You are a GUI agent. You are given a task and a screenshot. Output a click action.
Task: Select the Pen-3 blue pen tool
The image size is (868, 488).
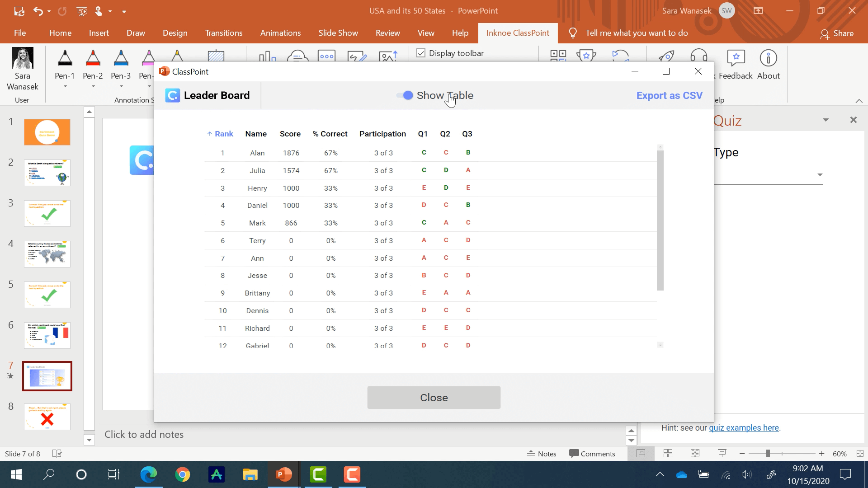click(x=121, y=59)
